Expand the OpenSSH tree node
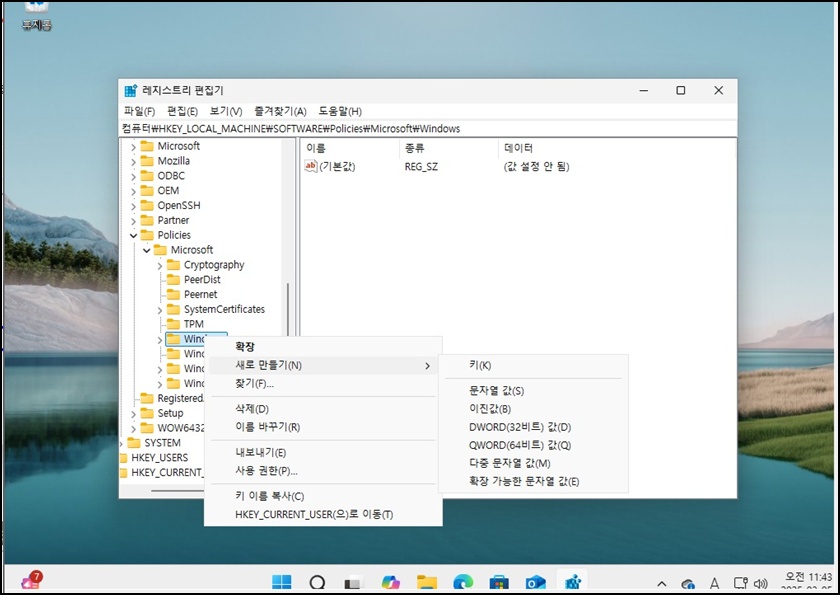Screen dimensions: 840x595 [x=133, y=206]
